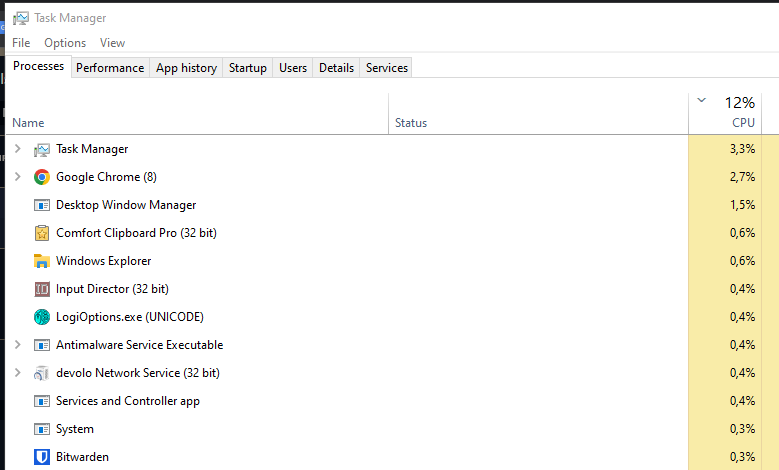This screenshot has height=470, width=779.
Task: Click the Task Manager title bar icon
Action: click(21, 18)
